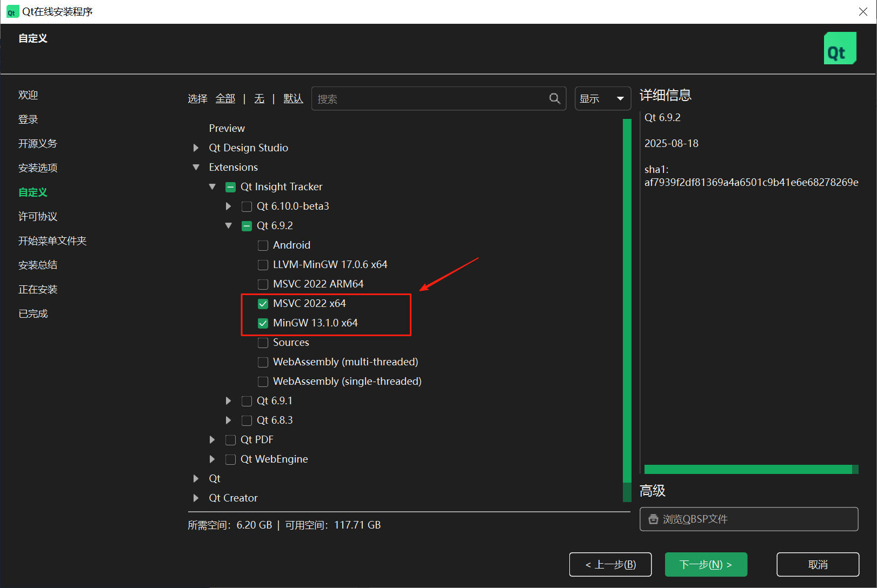
Task: Click the 下一步(N) next button
Action: click(x=706, y=564)
